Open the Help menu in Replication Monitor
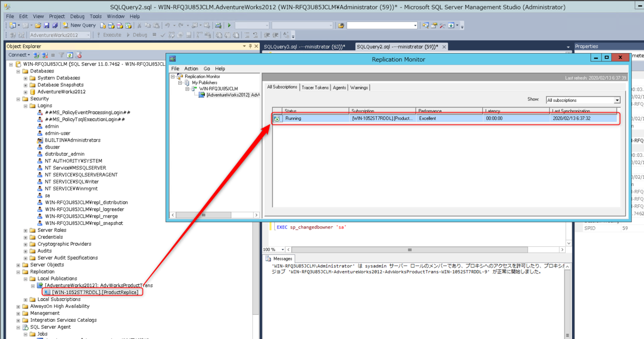Screen dimensions: 644x339 (x=220, y=69)
